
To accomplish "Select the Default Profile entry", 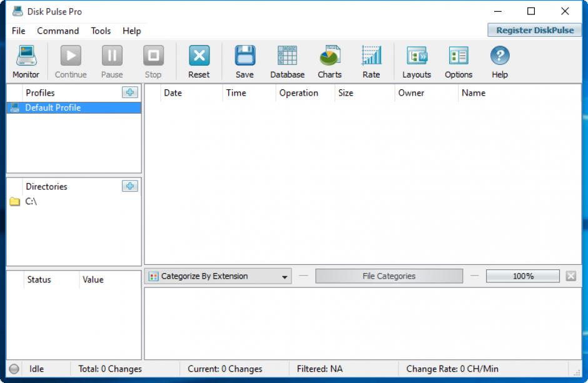I will click(x=74, y=108).
